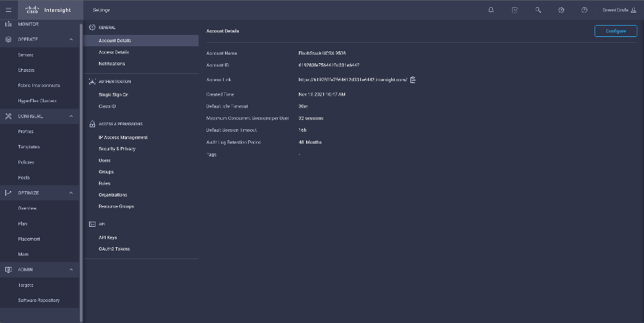
Task: Open Placement under Optimize
Action: pos(29,239)
